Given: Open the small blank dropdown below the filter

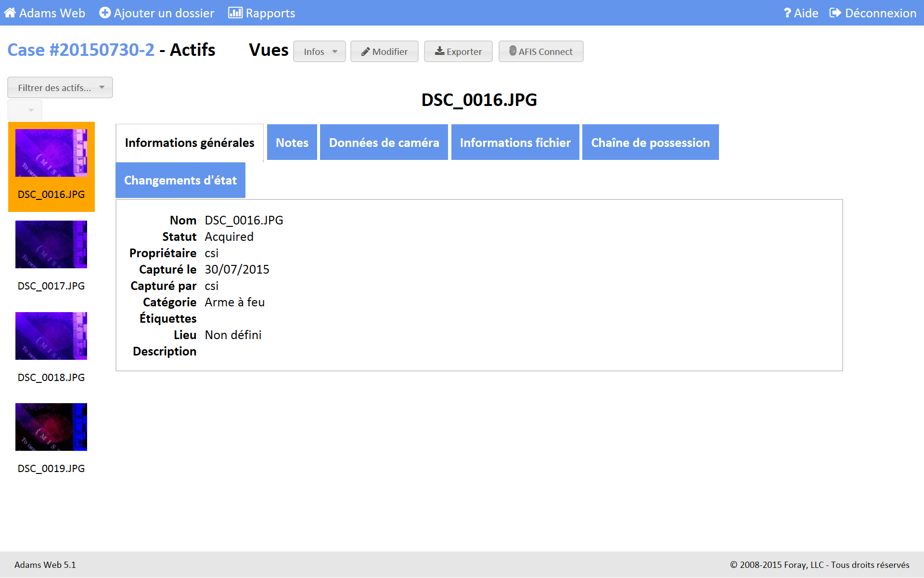Looking at the screenshot, I should [25, 110].
